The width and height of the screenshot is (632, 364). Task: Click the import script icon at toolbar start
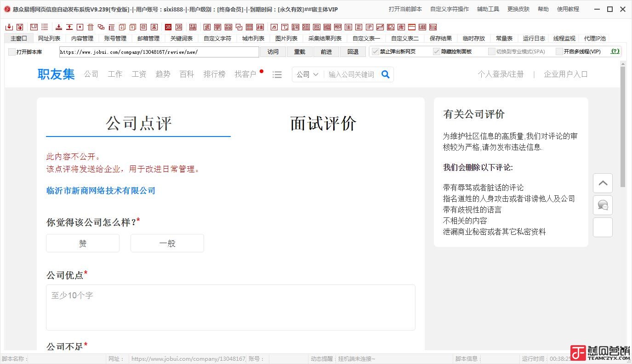click(10, 27)
